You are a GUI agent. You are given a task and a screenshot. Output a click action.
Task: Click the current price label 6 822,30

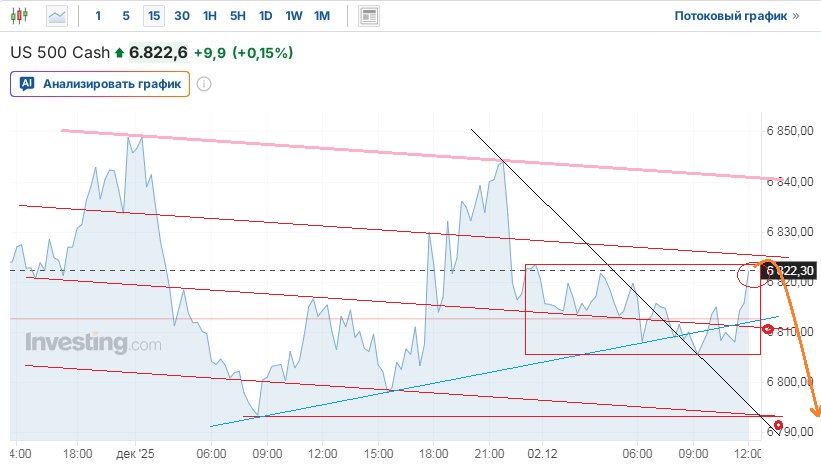790,271
